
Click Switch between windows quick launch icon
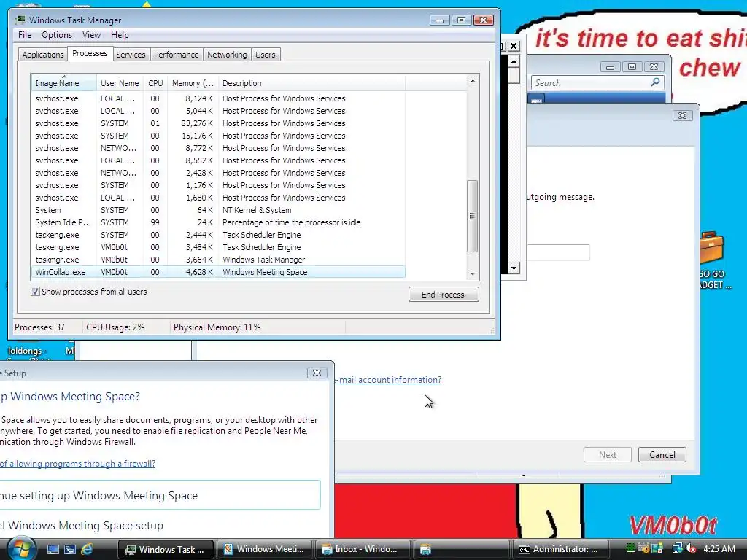pyautogui.click(x=70, y=549)
